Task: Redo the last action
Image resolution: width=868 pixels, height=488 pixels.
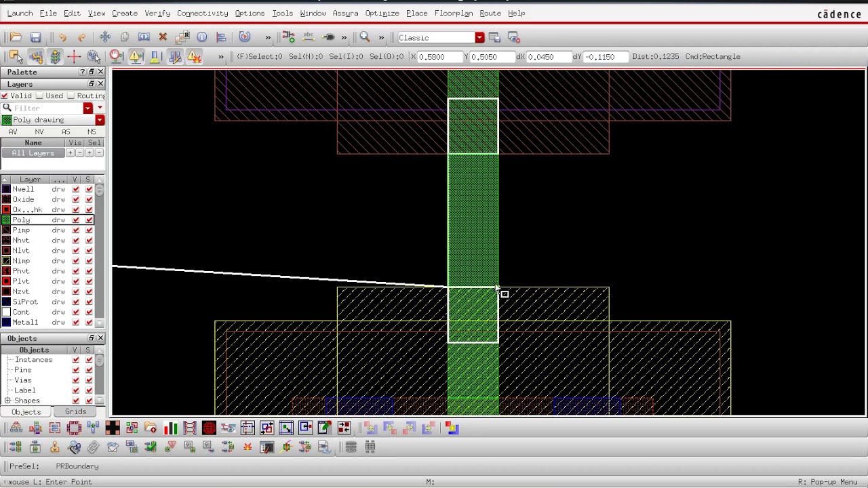Action: coord(82,37)
